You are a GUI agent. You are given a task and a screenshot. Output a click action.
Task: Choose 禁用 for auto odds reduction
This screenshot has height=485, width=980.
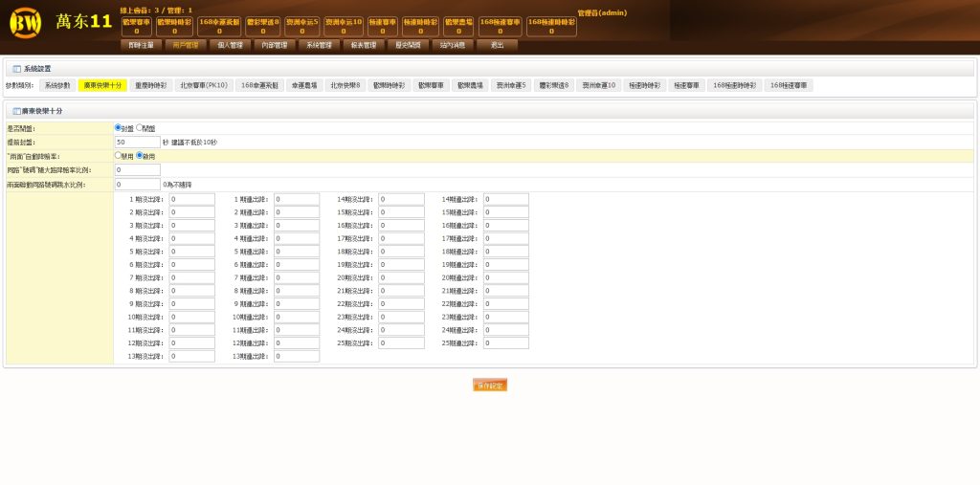coord(118,155)
